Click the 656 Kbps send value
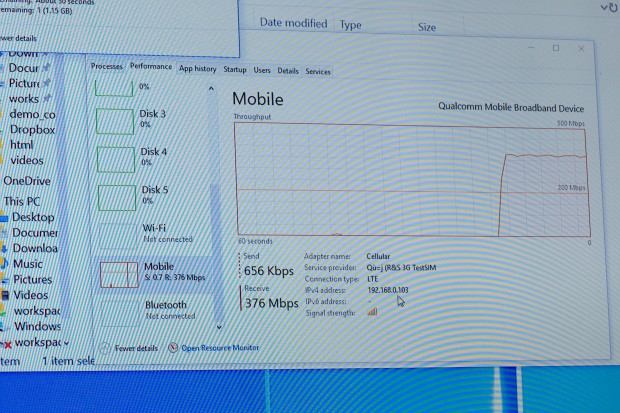The image size is (620, 413). click(268, 271)
